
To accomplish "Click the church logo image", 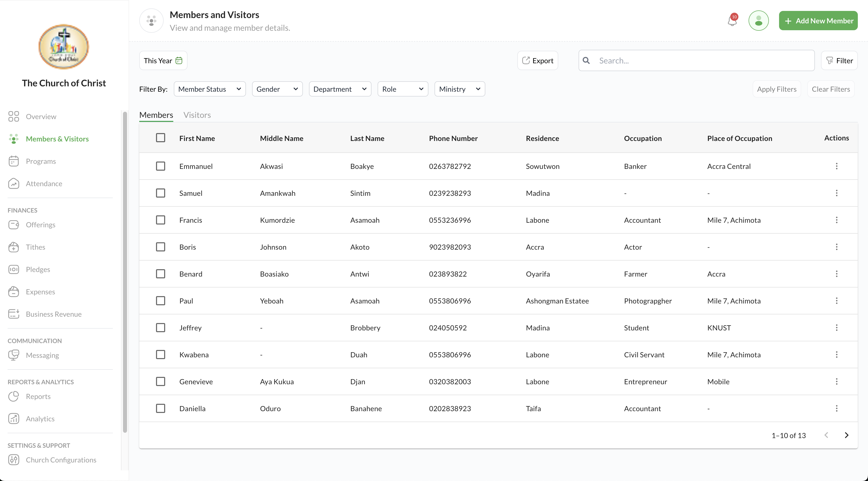I will 64,46.
